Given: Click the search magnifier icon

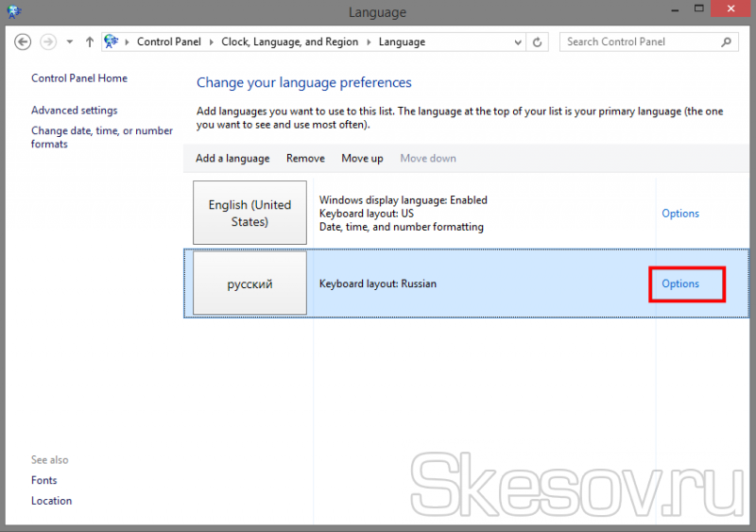Looking at the screenshot, I should click(x=727, y=42).
